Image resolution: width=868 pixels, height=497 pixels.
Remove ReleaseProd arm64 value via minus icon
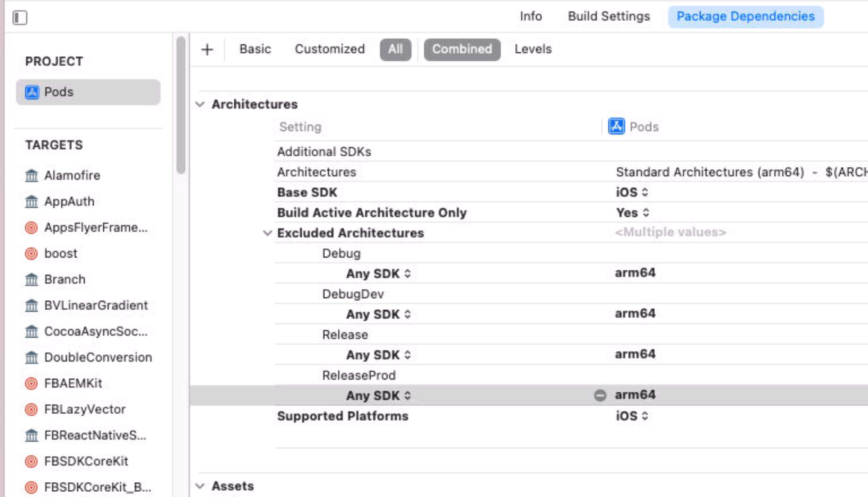coord(600,395)
